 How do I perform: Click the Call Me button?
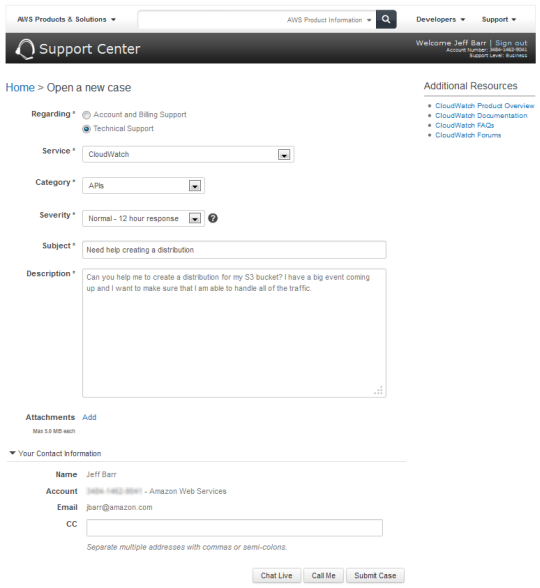pyautogui.click(x=323, y=575)
